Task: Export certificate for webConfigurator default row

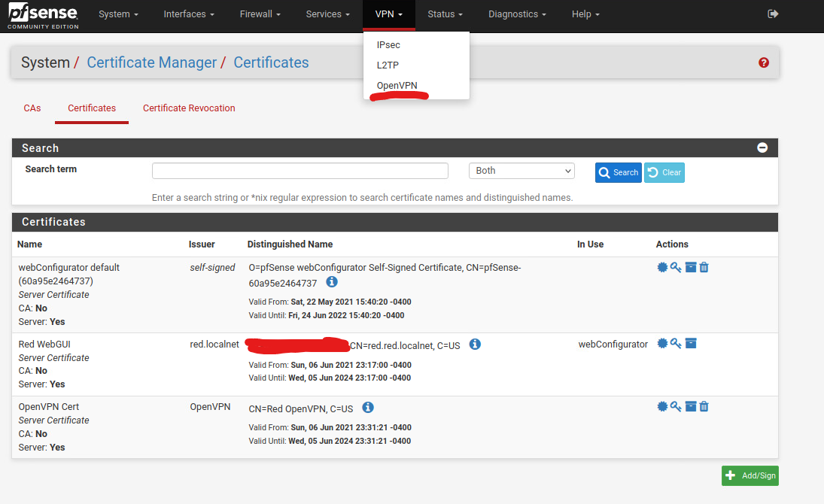Action: click(x=662, y=267)
